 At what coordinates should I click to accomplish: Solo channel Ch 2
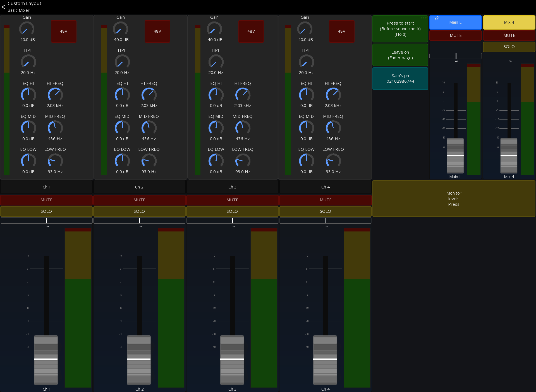point(139,211)
